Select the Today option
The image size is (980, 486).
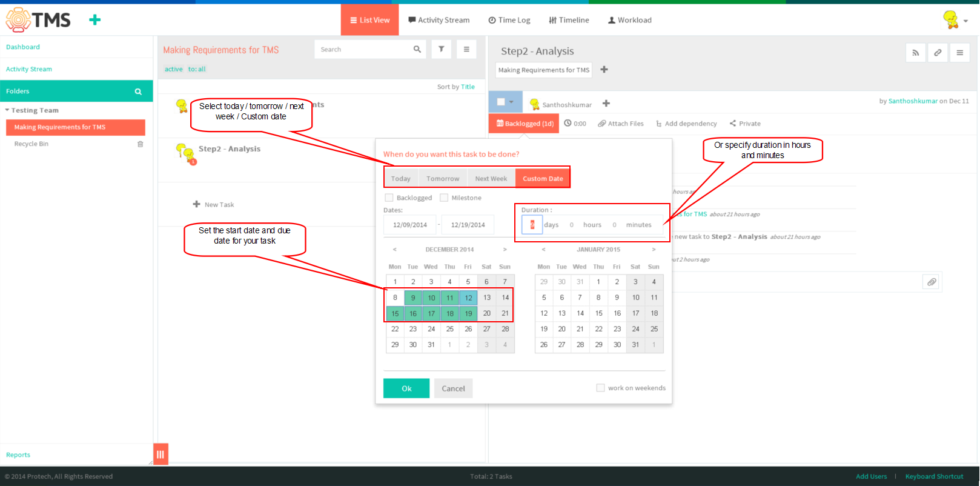pos(400,178)
